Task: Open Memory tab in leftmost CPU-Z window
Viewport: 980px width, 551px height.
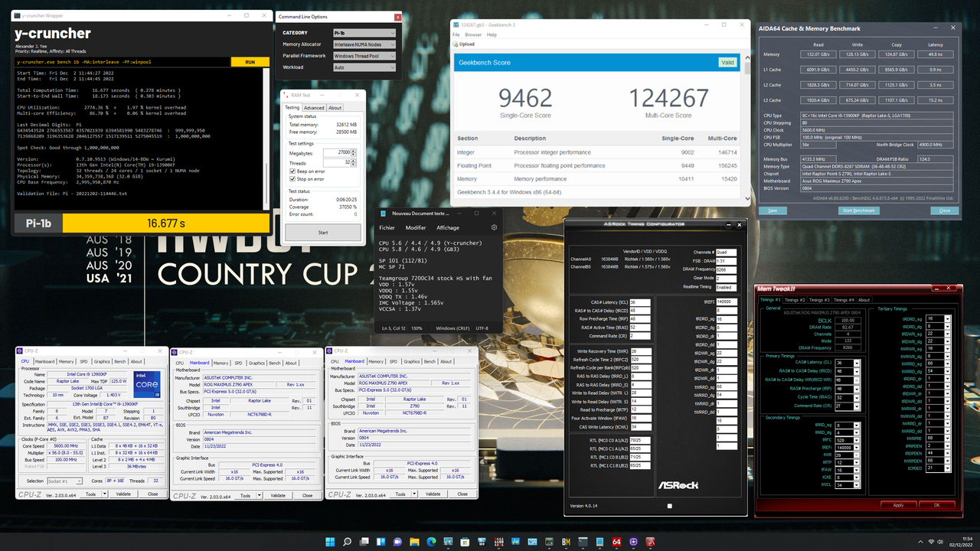Action: 67,361
